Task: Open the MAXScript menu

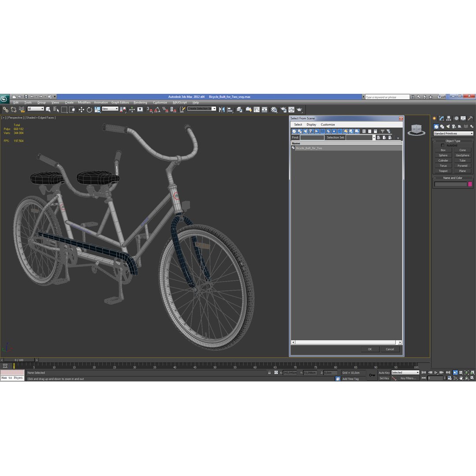Action: [180, 103]
